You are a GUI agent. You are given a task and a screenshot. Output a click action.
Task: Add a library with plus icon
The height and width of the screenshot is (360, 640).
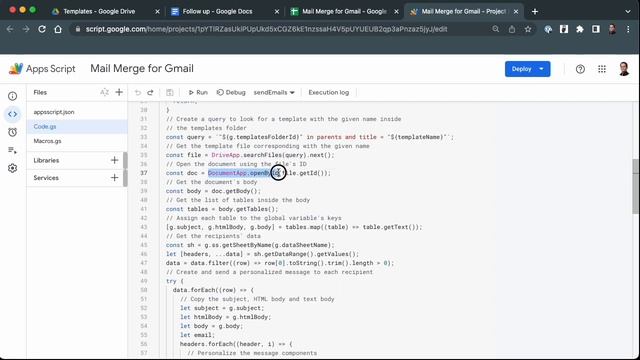114,160
